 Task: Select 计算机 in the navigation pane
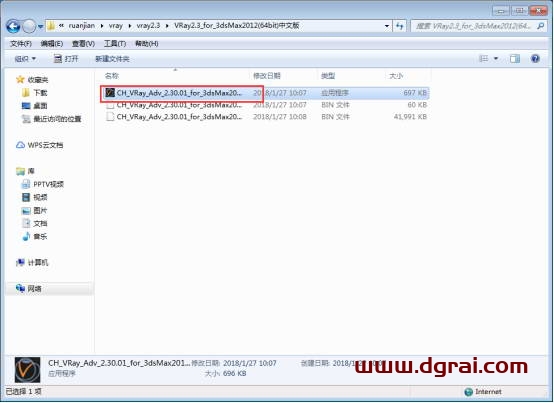tap(38, 263)
